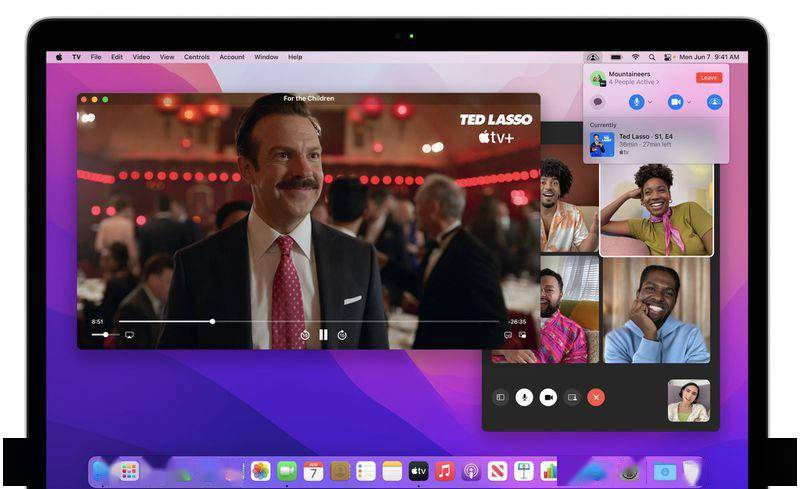This screenshot has height=489, width=800.
Task: Open the Apple TV app from the Dock
Action: (418, 471)
